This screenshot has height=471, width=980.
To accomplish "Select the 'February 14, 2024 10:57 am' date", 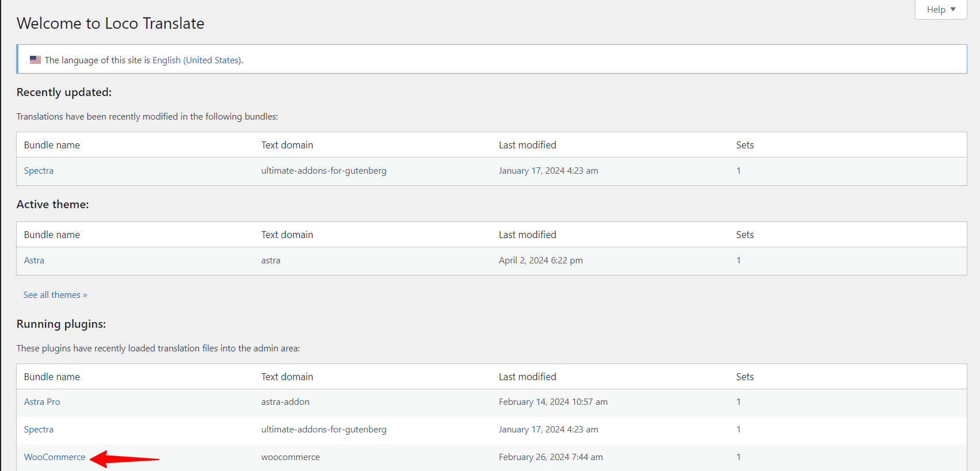I will (x=553, y=402).
